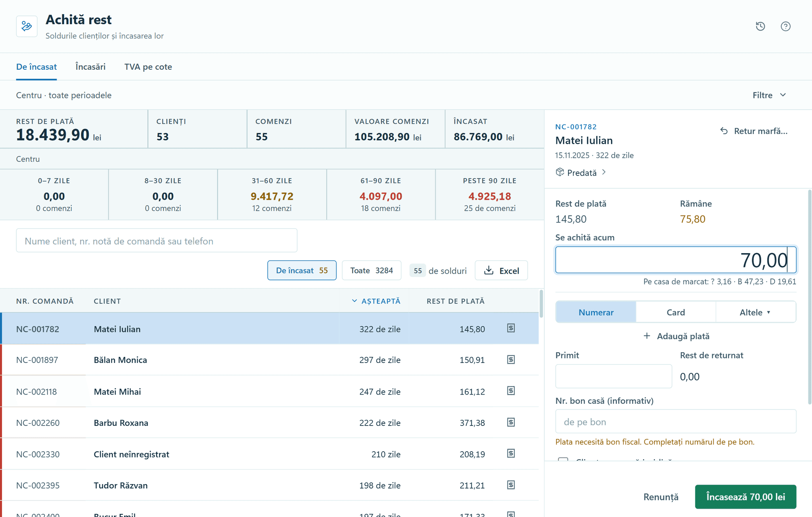The width and height of the screenshot is (812, 517).
Task: Click the client search input field
Action: click(157, 240)
